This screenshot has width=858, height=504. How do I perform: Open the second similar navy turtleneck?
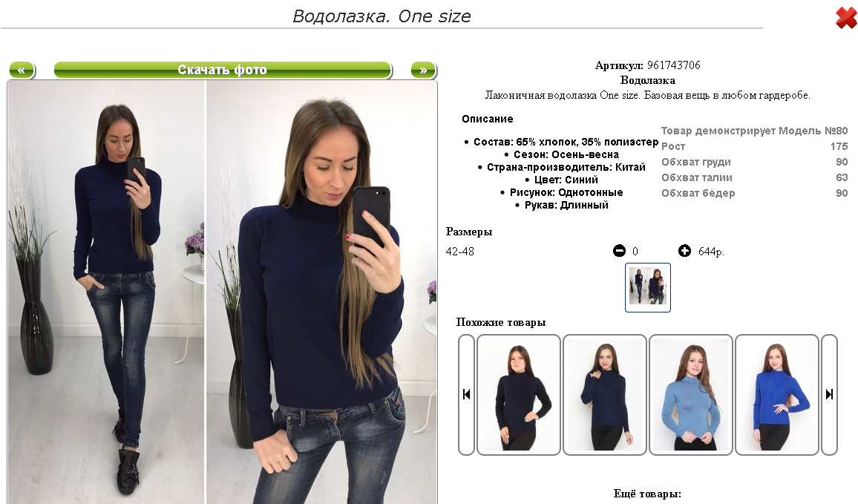pyautogui.click(x=605, y=395)
